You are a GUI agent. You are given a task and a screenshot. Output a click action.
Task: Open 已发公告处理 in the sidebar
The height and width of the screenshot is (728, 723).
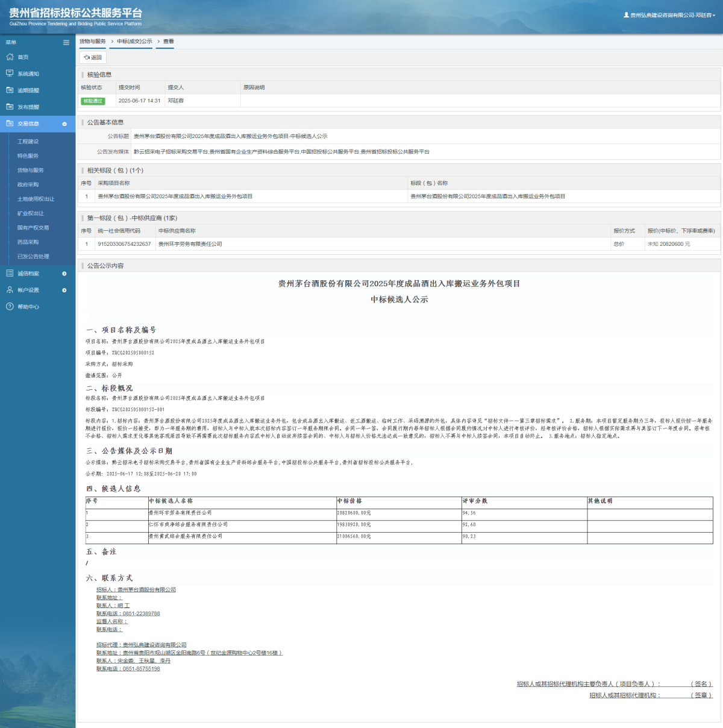pyautogui.click(x=33, y=256)
